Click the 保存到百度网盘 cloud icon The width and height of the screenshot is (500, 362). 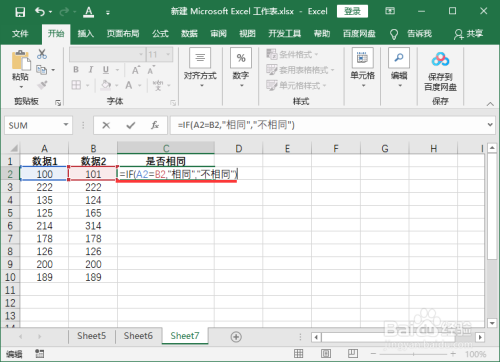[440, 59]
